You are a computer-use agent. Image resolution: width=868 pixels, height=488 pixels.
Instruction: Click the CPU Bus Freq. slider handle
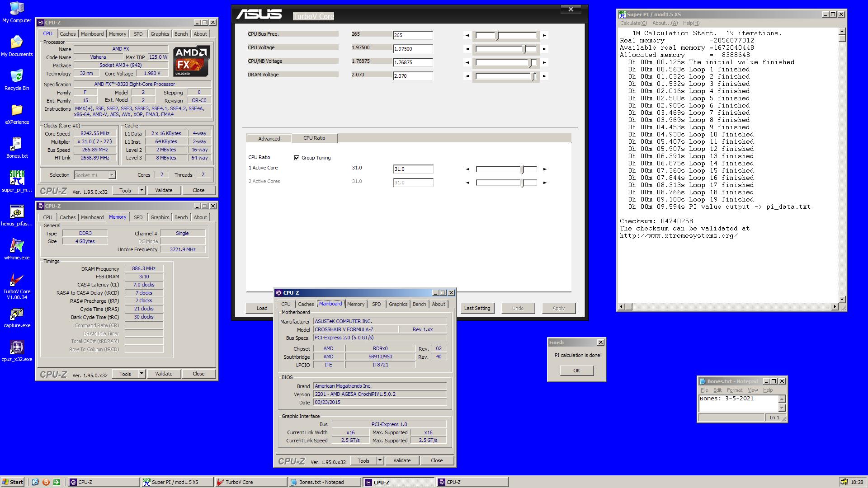[497, 36]
